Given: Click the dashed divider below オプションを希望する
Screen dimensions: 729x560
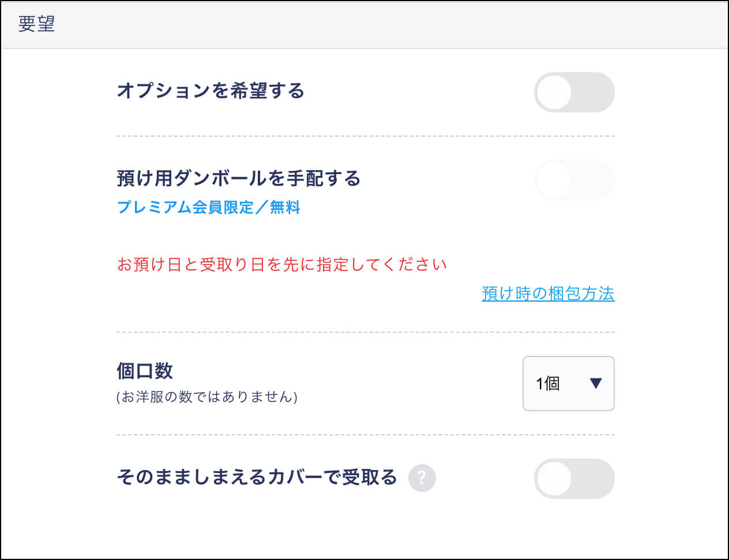Looking at the screenshot, I should [366, 136].
